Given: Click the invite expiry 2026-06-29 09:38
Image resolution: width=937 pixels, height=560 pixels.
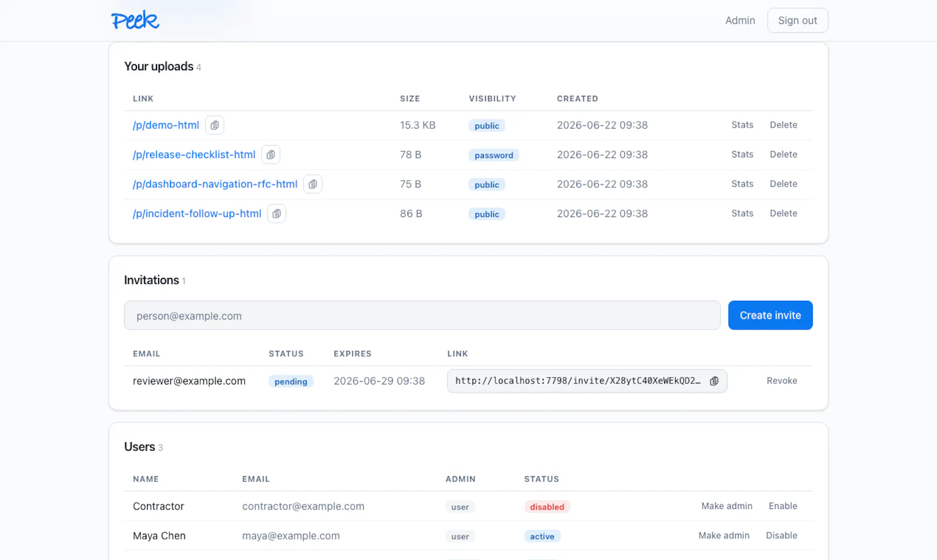Looking at the screenshot, I should [379, 381].
